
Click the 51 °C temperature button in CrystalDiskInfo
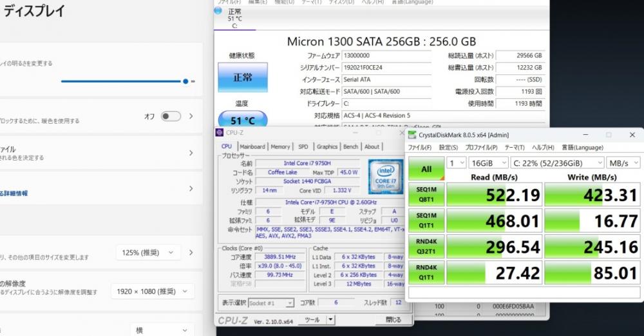coord(243,120)
